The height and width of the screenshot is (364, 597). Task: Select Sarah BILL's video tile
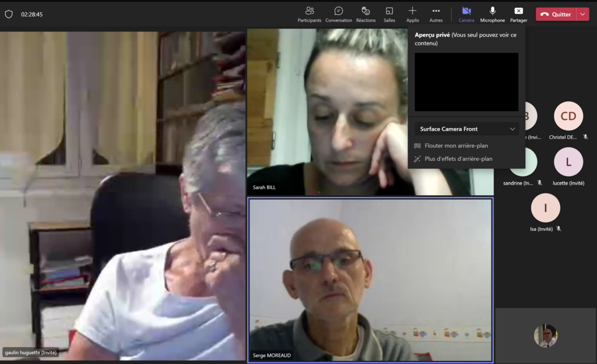pos(326,111)
